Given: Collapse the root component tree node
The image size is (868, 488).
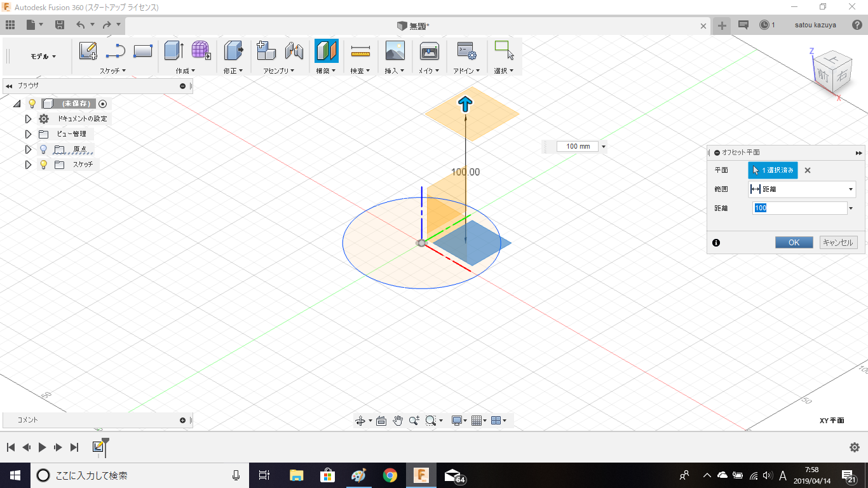Looking at the screenshot, I should click(17, 104).
